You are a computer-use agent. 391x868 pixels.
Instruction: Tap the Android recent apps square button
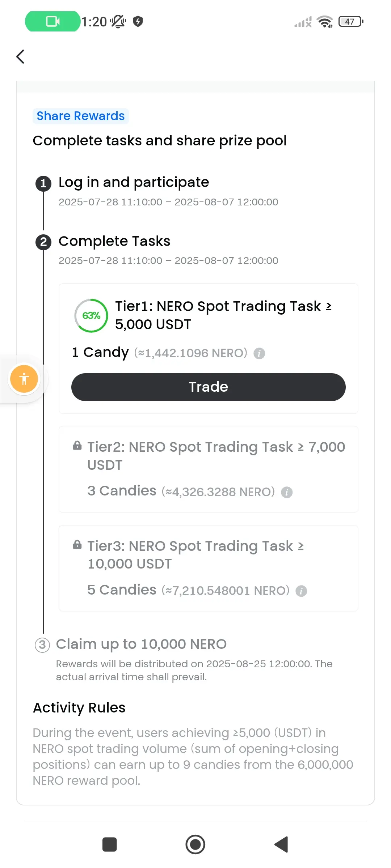[x=110, y=844]
